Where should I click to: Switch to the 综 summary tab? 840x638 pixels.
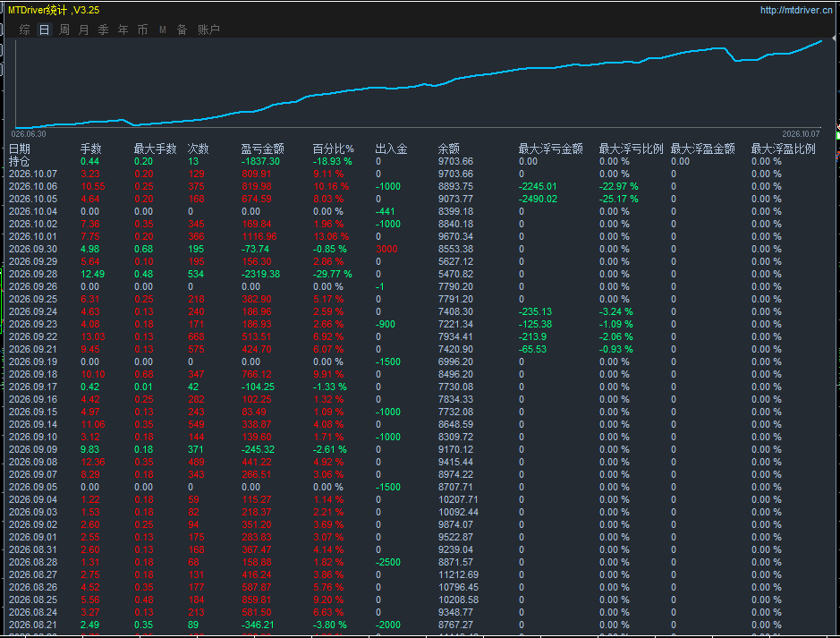click(25, 30)
